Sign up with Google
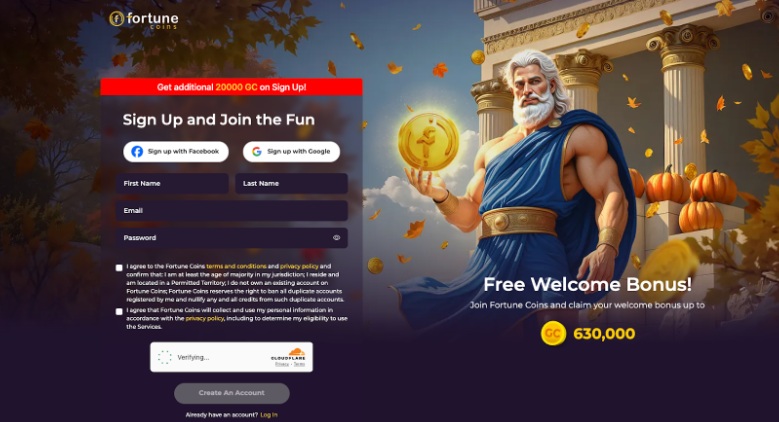The height and width of the screenshot is (422, 779). point(291,152)
